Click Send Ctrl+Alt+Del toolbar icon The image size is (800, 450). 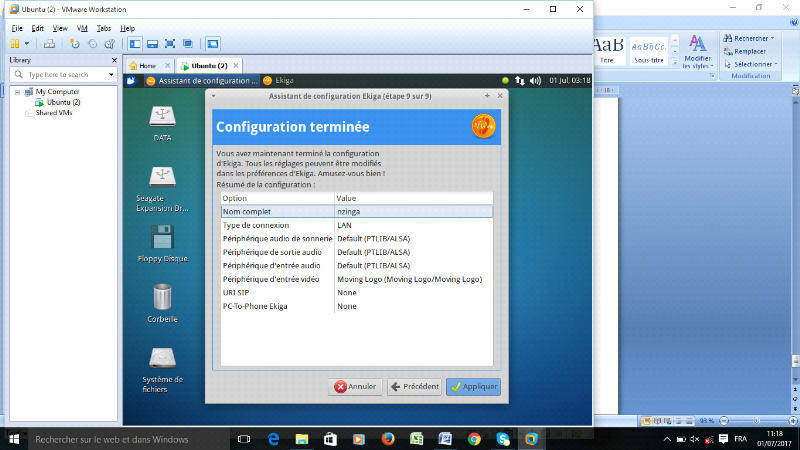49,44
